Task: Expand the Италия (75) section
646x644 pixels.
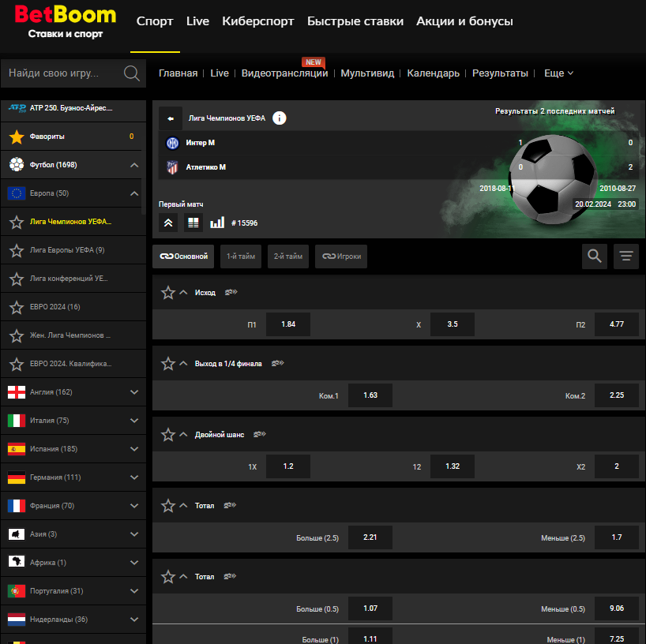Action: tap(134, 421)
